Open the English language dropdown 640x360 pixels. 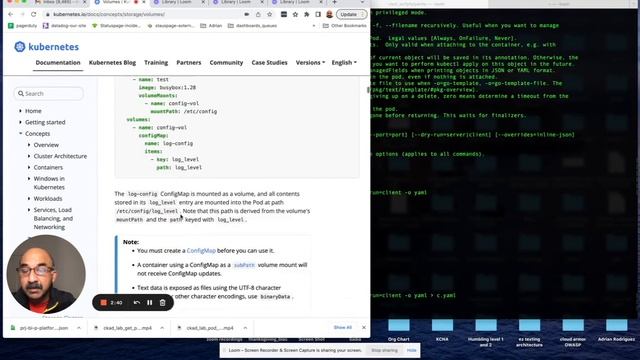pos(344,62)
